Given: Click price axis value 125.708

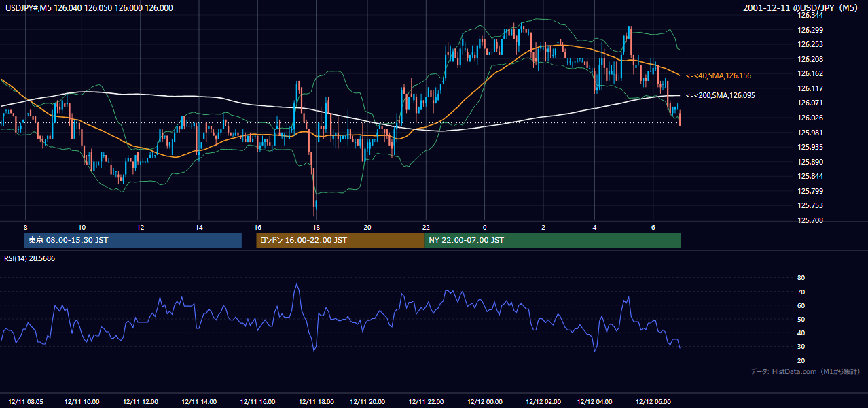Looking at the screenshot, I should [810, 220].
